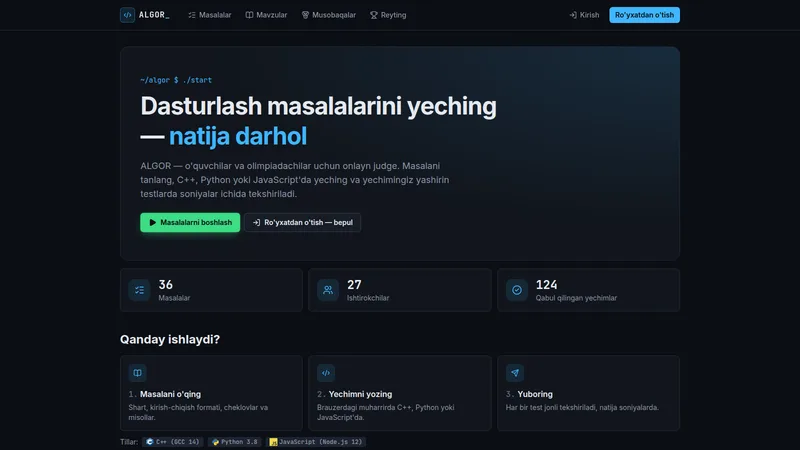The height and width of the screenshot is (450, 800).
Task: Click login icon in bepul button
Action: (256, 222)
